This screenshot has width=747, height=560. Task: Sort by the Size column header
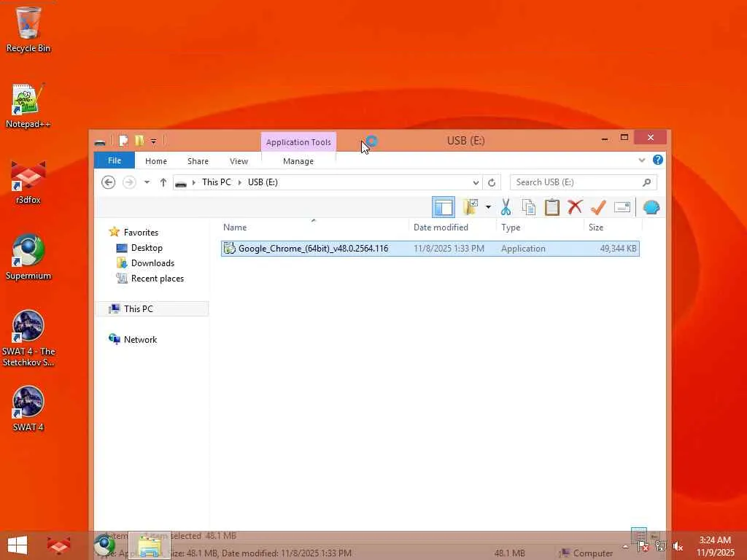coord(613,227)
